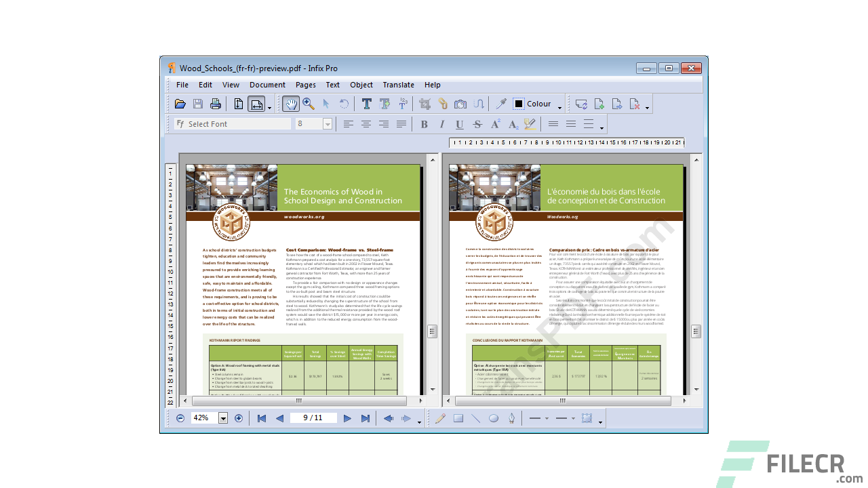
Task: Select the Pencil annotation tool
Action: 439,418
